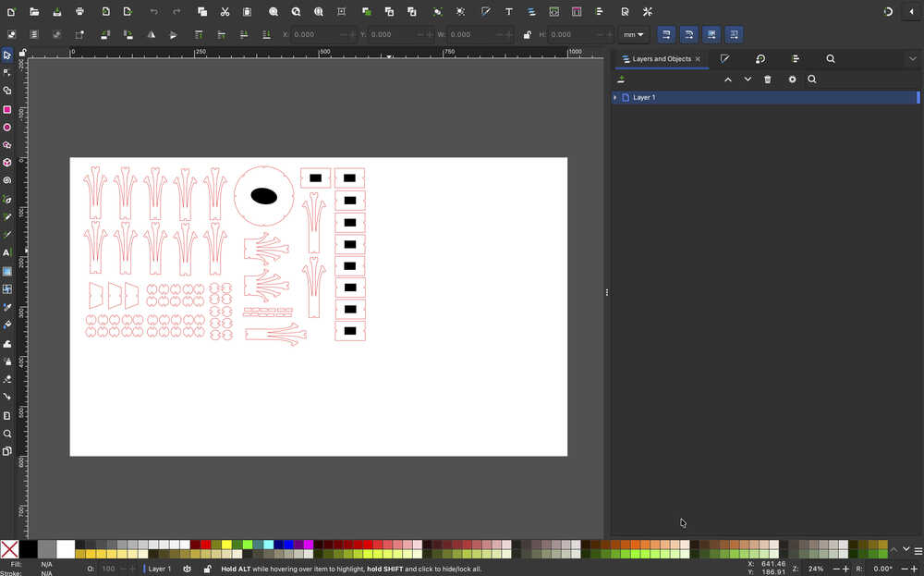Select the Star and Polygon tool
Image resolution: width=924 pixels, height=576 pixels.
(x=7, y=145)
